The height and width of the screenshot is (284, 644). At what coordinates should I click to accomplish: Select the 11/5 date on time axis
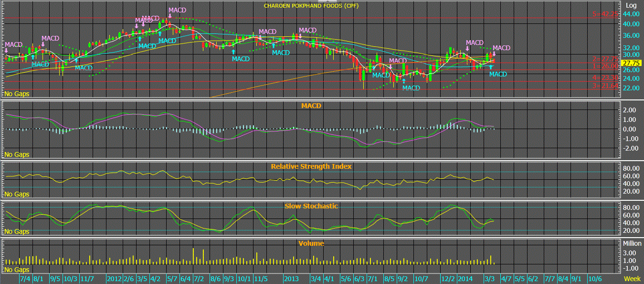pos(260,278)
